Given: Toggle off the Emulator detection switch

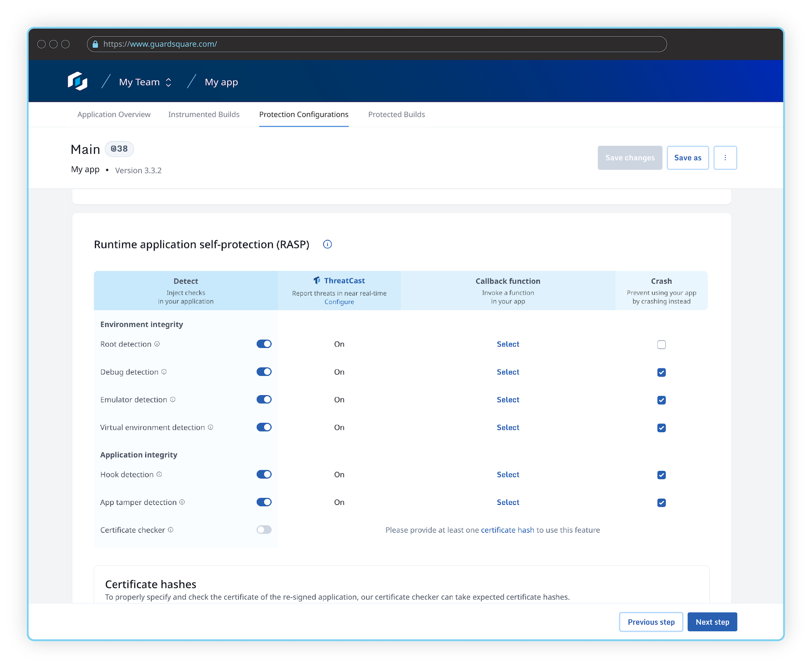Looking at the screenshot, I should (x=263, y=400).
